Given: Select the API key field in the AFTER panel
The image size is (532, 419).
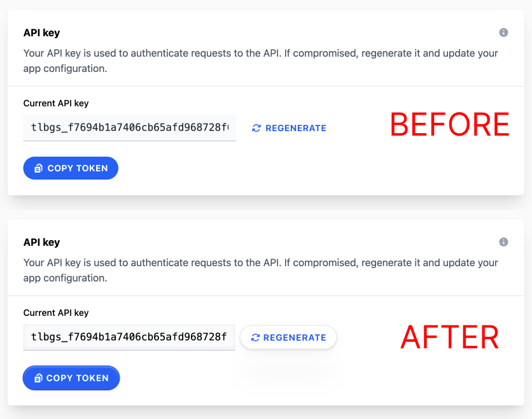Looking at the screenshot, I should point(129,337).
